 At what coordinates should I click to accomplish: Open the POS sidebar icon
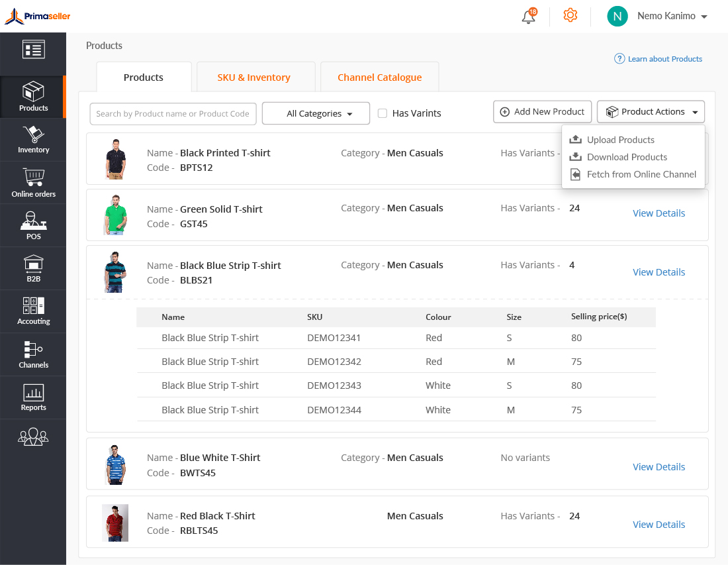33,226
